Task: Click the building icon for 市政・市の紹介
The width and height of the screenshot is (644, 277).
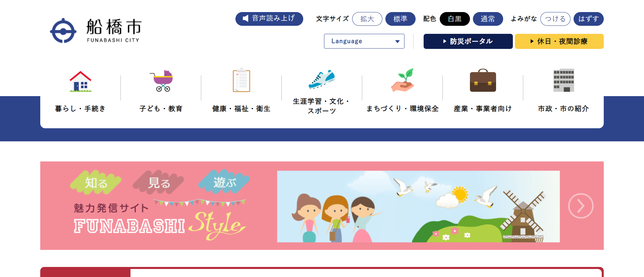Action: (x=563, y=80)
